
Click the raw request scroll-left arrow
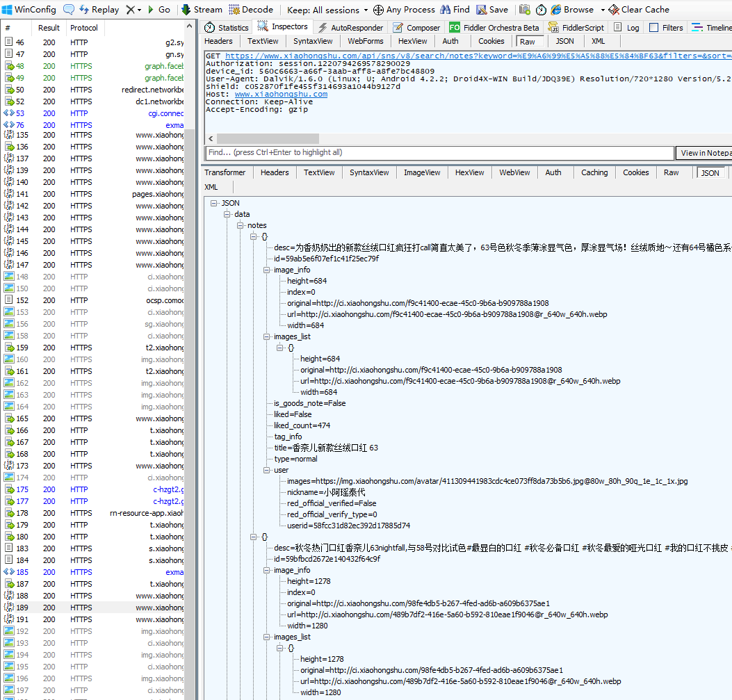tap(211, 138)
